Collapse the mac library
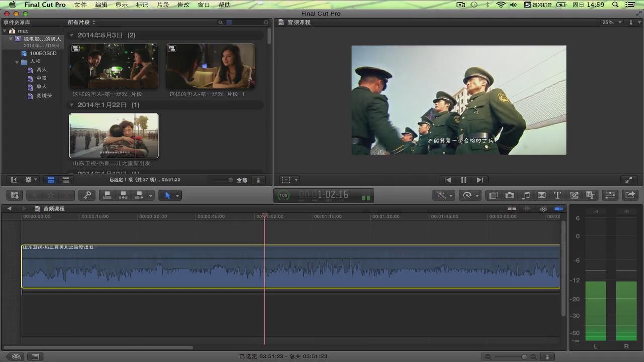Image resolution: width=644 pixels, height=362 pixels. click(4, 31)
